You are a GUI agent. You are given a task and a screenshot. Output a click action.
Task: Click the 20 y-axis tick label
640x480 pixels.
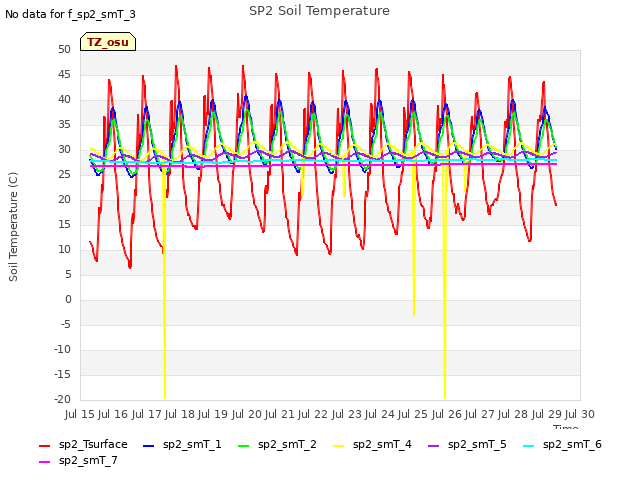pyautogui.click(x=64, y=199)
